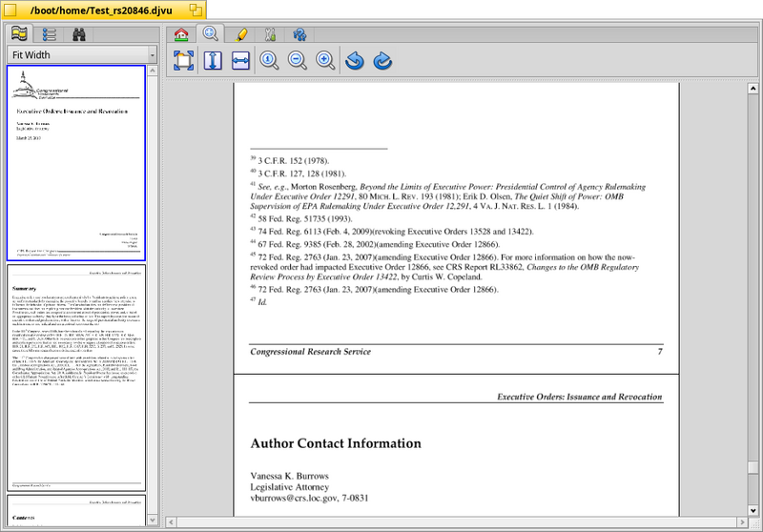Open the help question marks tab
Screen dimensions: 763x532
[299, 34]
